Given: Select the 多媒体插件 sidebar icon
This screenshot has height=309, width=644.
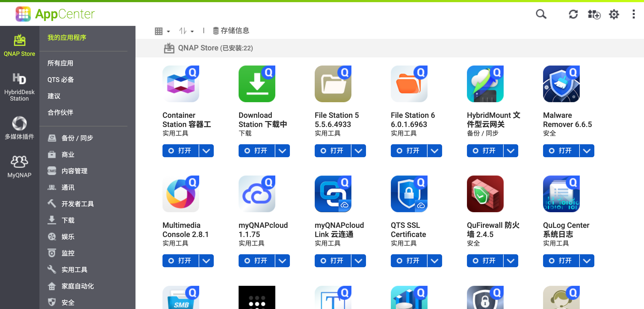Looking at the screenshot, I should [19, 128].
